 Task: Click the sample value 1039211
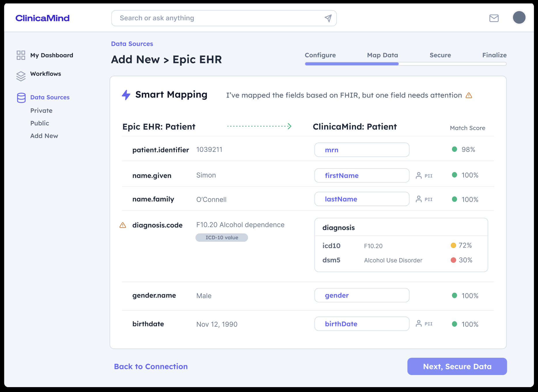(x=209, y=150)
